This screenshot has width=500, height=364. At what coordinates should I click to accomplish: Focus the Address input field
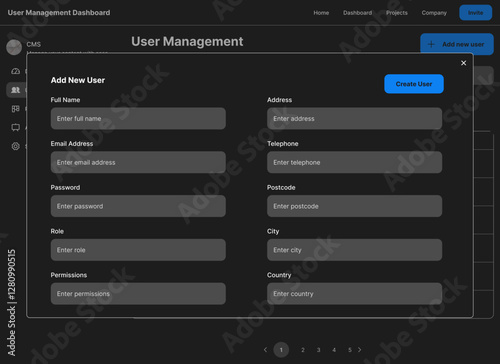(354, 118)
